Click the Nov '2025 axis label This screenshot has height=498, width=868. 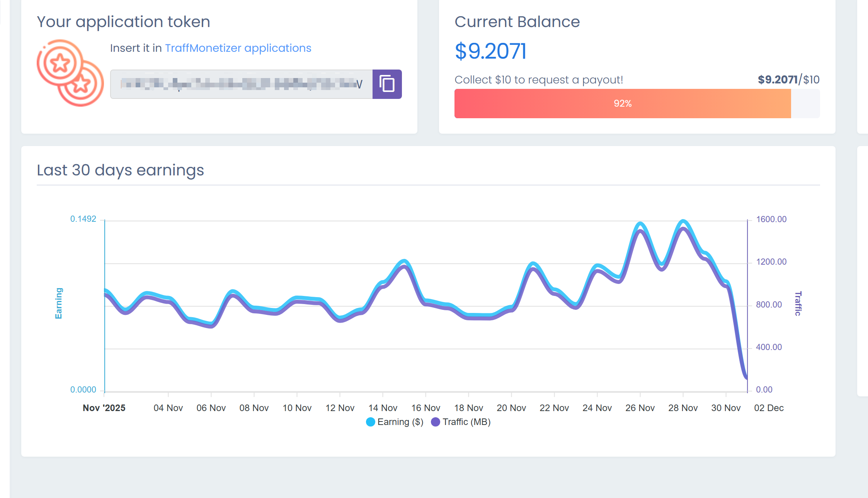click(104, 408)
